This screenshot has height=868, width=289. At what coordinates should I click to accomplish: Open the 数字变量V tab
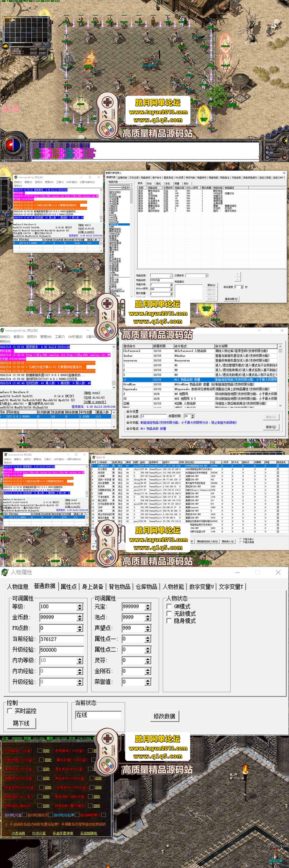pyautogui.click(x=201, y=587)
